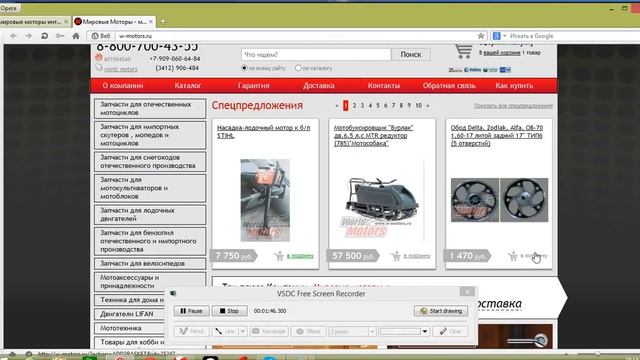Open the Google search engine selector icon
Viewport: 640px width, 360px height.
pyautogui.click(x=498, y=36)
